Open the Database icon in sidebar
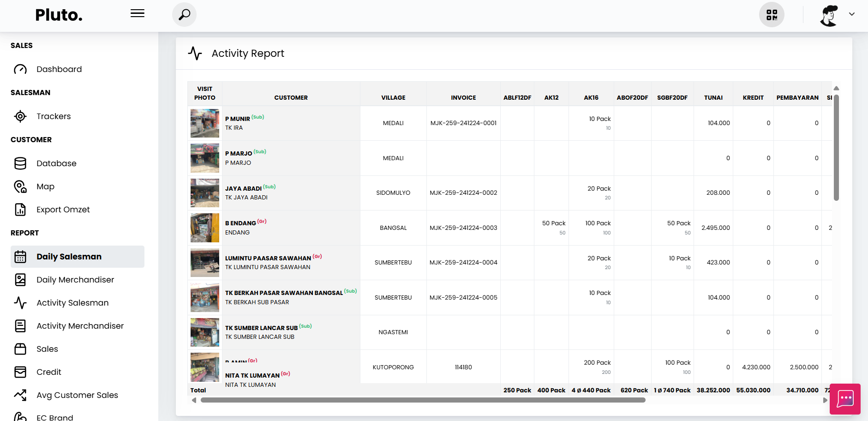868x421 pixels. point(20,163)
